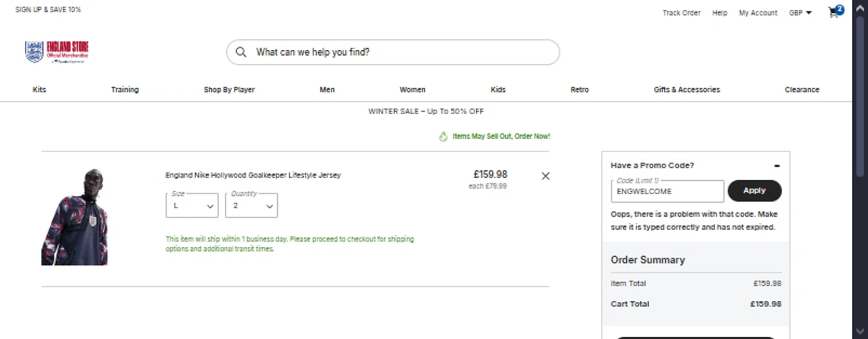Open the Retro category
868x339 pixels.
click(x=579, y=90)
